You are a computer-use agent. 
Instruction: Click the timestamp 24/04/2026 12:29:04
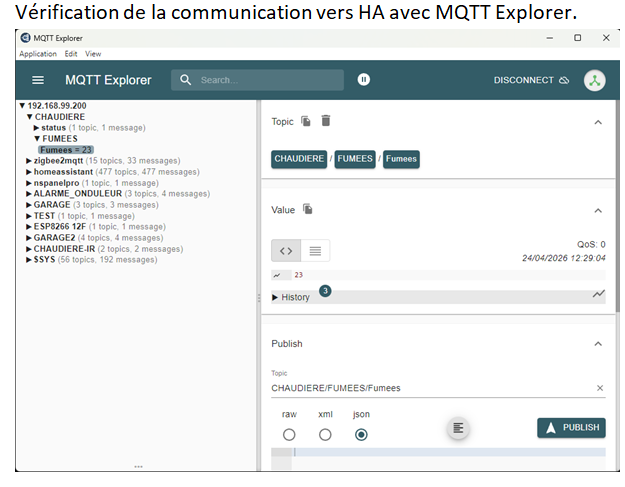point(564,258)
